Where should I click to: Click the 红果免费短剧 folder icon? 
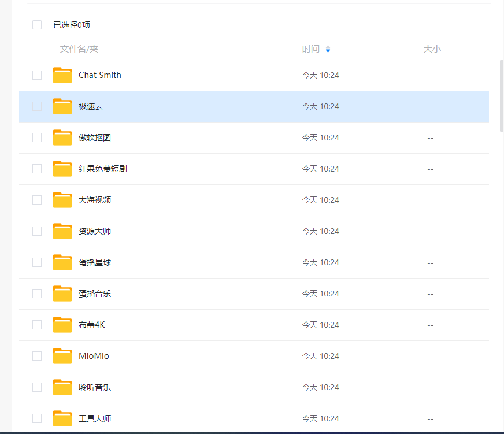click(x=62, y=169)
